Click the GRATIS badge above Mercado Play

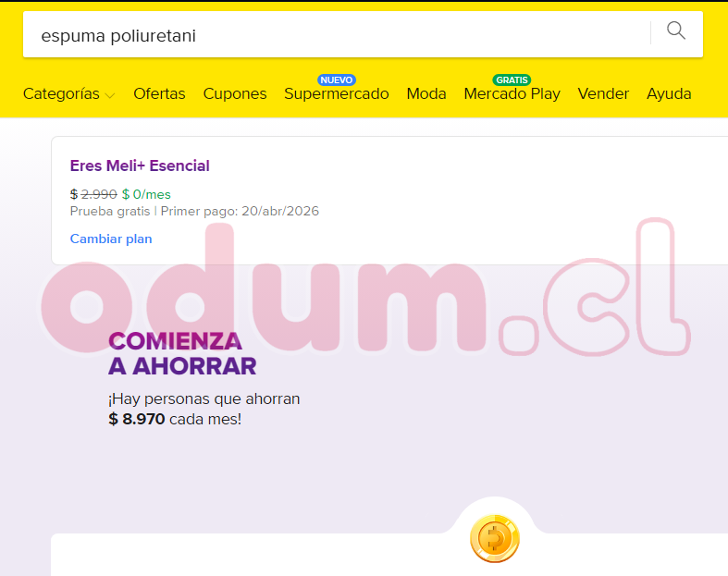point(512,80)
